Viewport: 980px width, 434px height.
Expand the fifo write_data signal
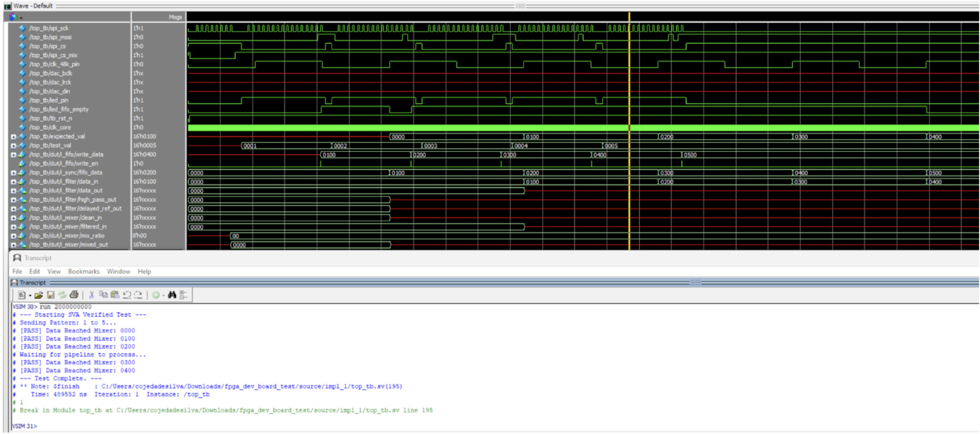point(13,155)
